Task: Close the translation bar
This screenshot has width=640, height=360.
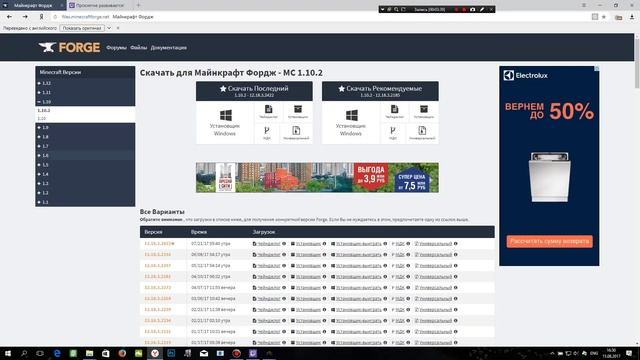Action: pos(118,28)
